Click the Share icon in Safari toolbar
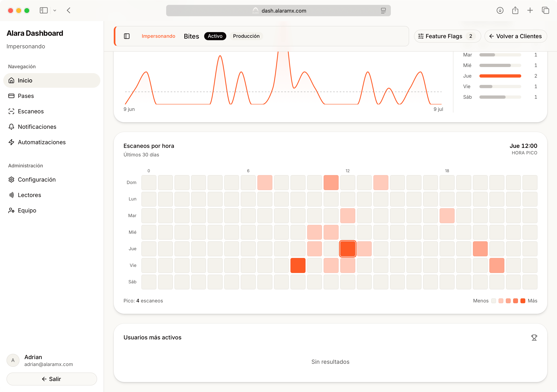Image resolution: width=557 pixels, height=392 pixels. (x=515, y=10)
